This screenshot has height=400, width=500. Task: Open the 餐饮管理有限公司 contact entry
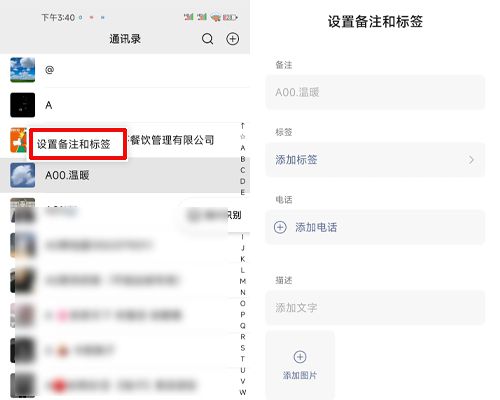tap(172, 140)
